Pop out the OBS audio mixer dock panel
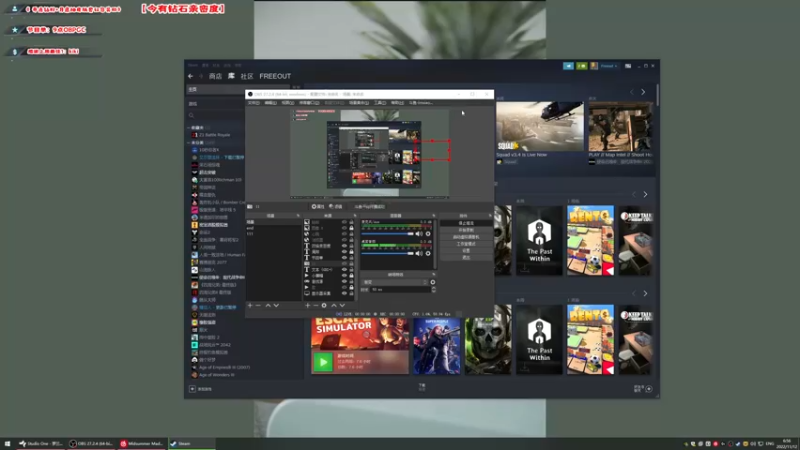Viewport: 800px width, 450px height. pos(434,216)
